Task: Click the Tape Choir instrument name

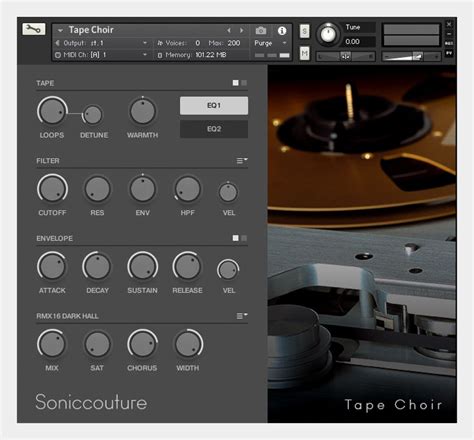Action: click(91, 30)
